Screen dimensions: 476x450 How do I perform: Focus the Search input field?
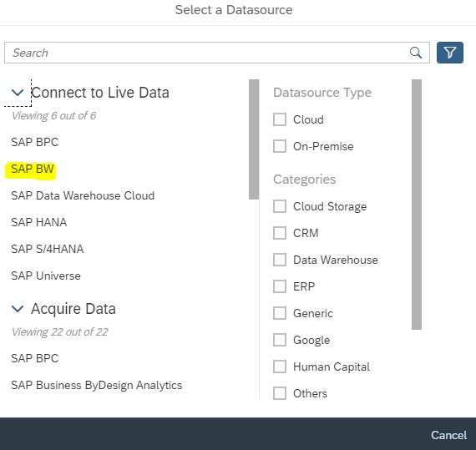[206, 53]
